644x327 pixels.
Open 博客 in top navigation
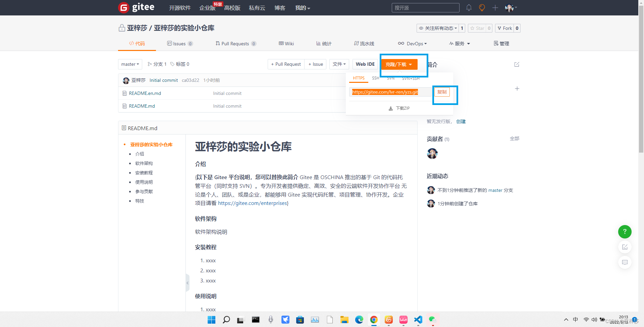click(280, 8)
